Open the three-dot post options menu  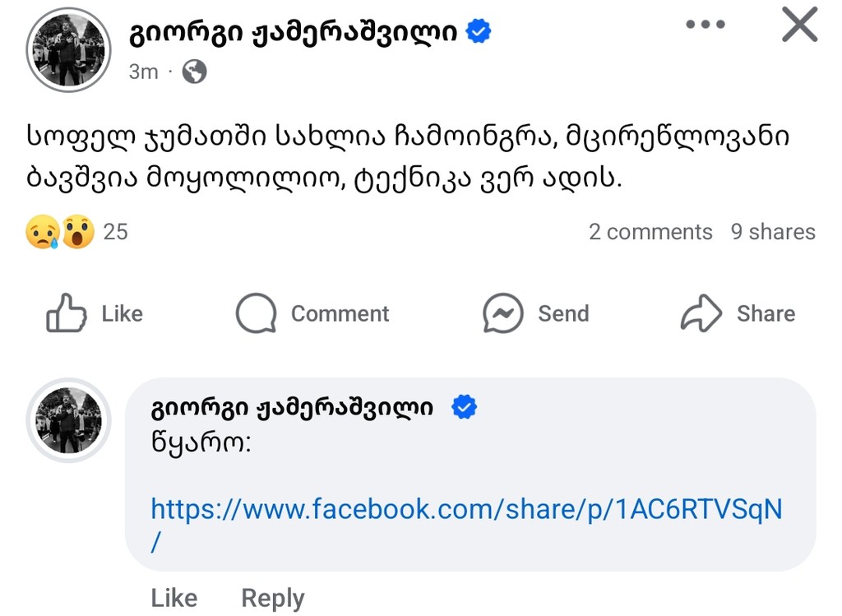coord(706,25)
